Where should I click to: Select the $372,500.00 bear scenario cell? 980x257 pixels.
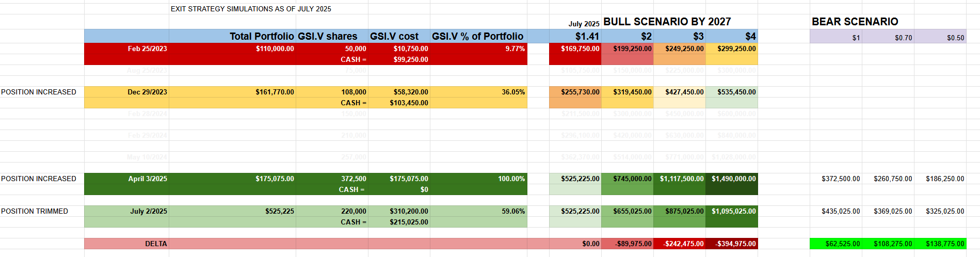[x=836, y=179]
